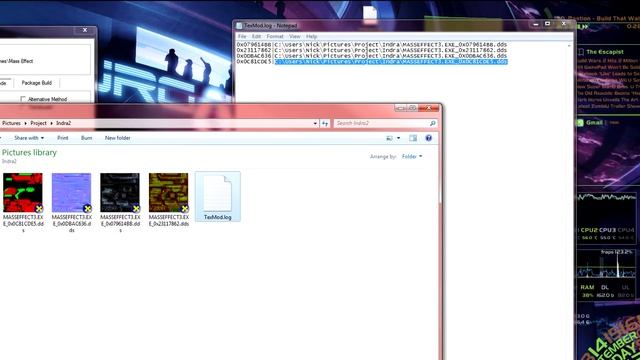Maximize the Notepad window

(548, 24)
